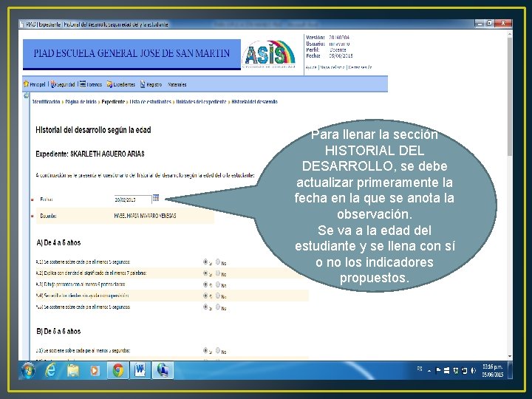Click the middle link between Ayuda and Cerrar sesión

[x=332, y=67]
